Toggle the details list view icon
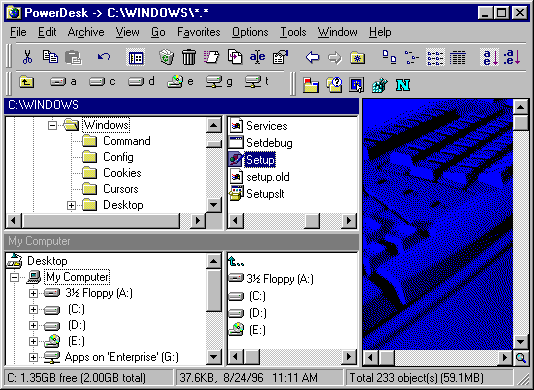The width and height of the screenshot is (534, 390). [457, 58]
